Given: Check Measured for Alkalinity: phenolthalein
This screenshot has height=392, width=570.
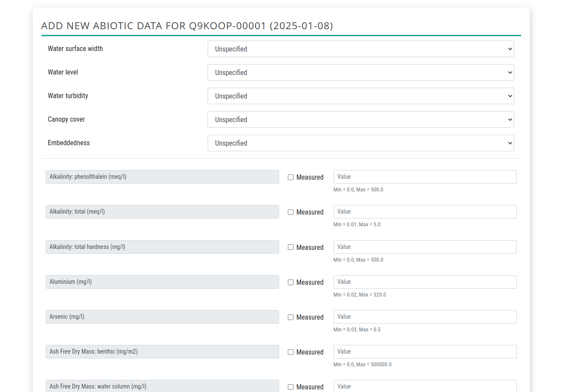Looking at the screenshot, I should pos(291,177).
